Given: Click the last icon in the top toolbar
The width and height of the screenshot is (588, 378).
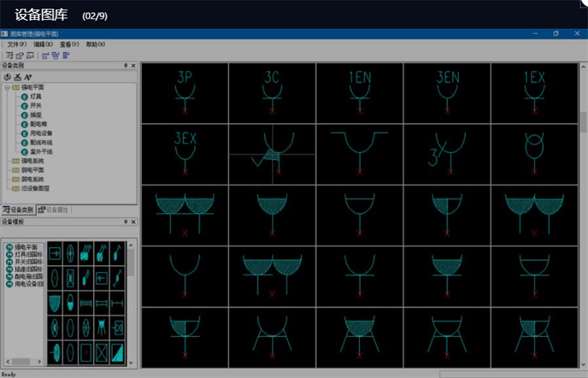Looking at the screenshot, I should (x=66, y=55).
